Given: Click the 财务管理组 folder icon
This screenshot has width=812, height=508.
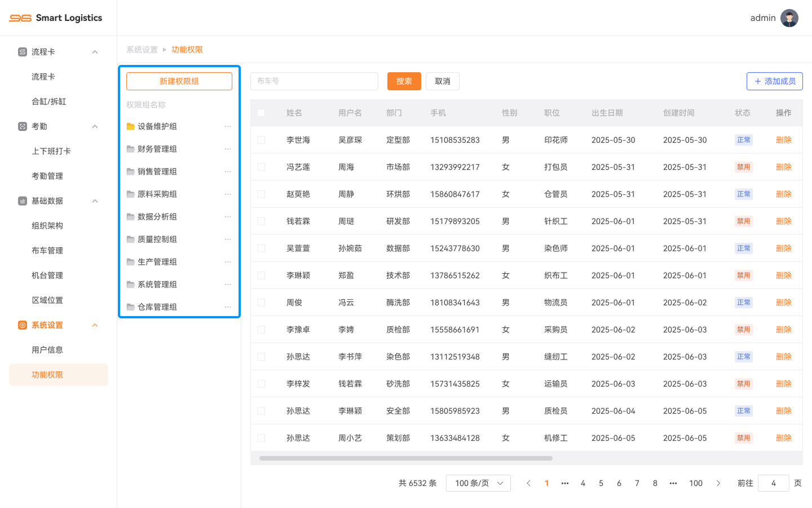Looking at the screenshot, I should (x=130, y=149).
